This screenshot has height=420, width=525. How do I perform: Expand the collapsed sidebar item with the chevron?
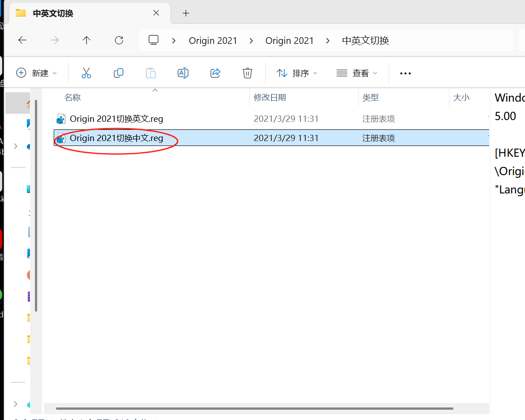[x=17, y=146]
